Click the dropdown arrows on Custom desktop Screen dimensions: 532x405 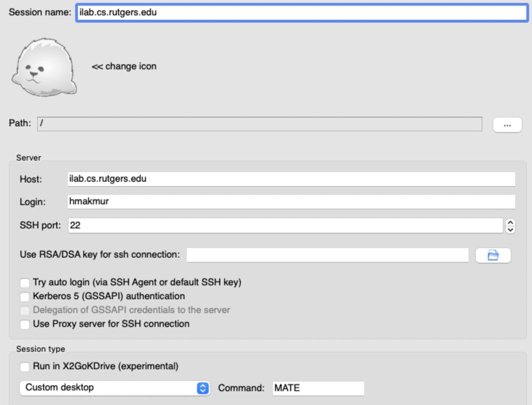pos(203,388)
